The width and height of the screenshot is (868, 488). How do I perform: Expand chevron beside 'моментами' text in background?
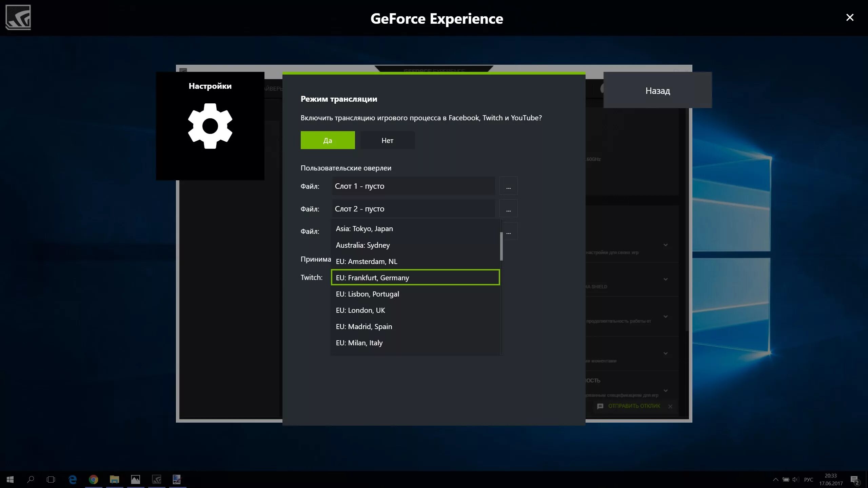click(666, 353)
